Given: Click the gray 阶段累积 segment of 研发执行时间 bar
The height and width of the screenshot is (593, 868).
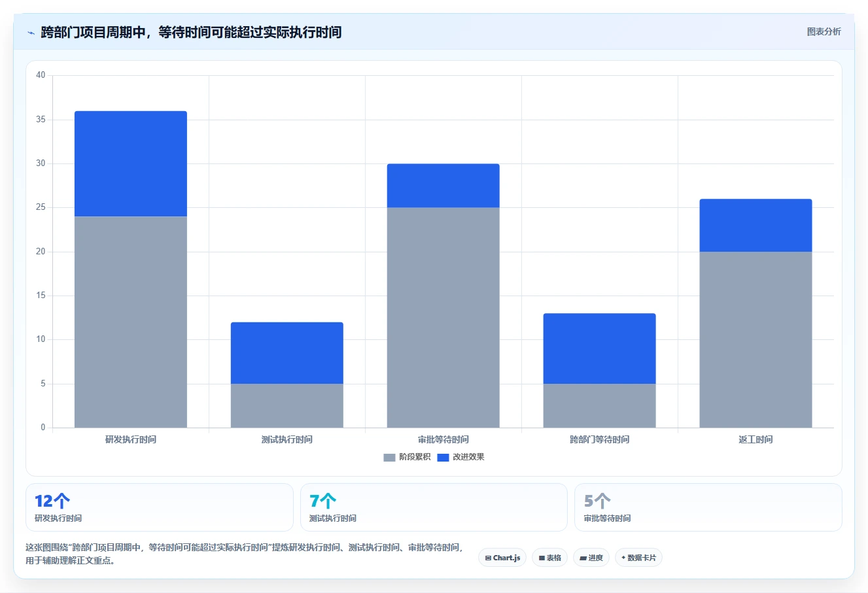Looking at the screenshot, I should tap(131, 322).
